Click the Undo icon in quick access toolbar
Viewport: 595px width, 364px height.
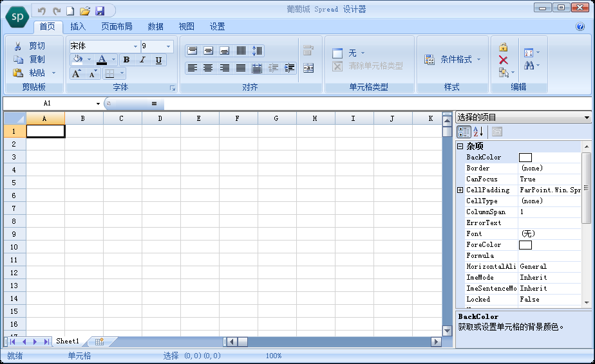coord(41,11)
